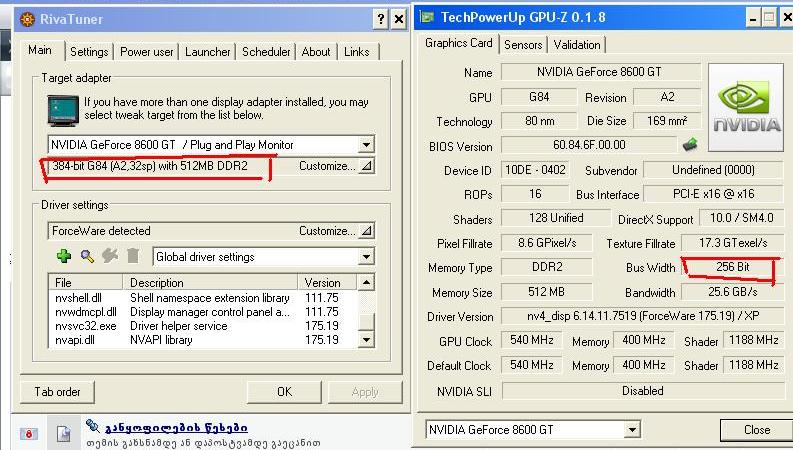Click the driver file list scroll-down arrow
This screenshot has height=450, width=793.
tap(366, 339)
